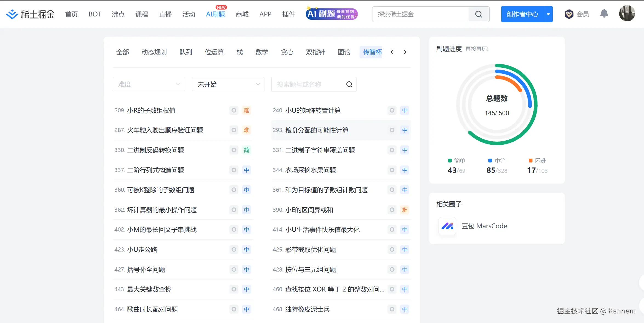Click the header search magnifier icon

click(478, 14)
